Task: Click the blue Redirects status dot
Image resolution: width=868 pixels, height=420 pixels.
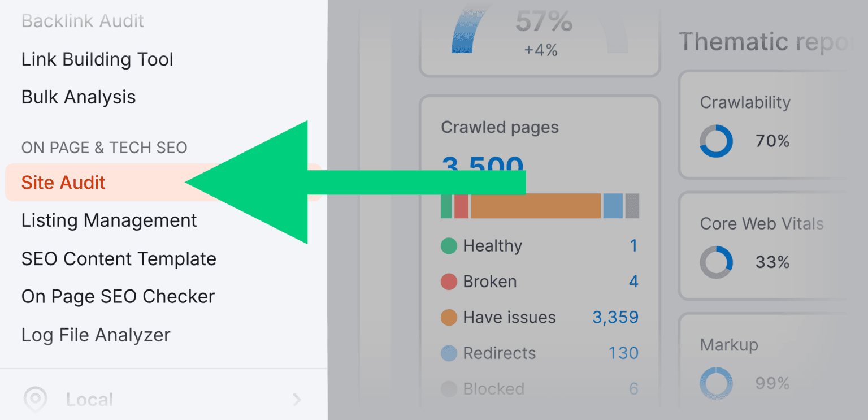Action: (448, 353)
